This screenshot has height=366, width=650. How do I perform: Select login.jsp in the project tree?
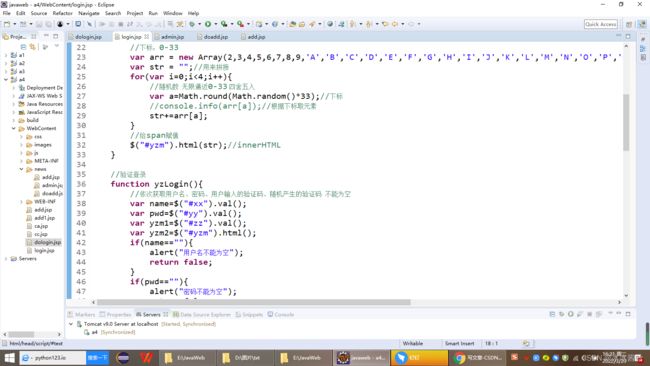(x=44, y=250)
